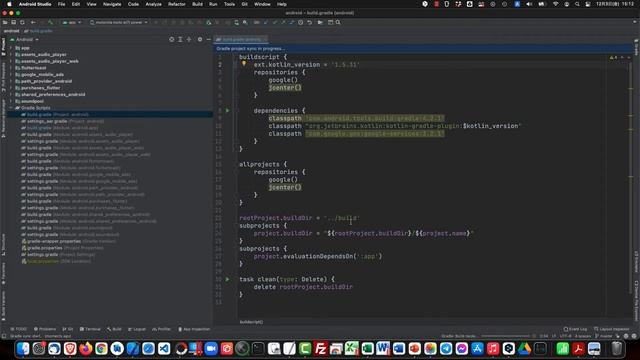Open Finder from the dock
The height and width of the screenshot is (360, 640).
23,349
